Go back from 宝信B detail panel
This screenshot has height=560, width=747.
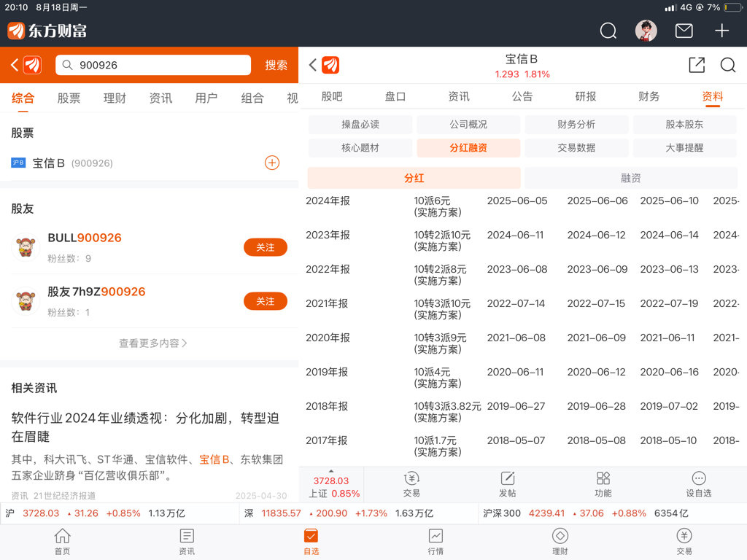pyautogui.click(x=312, y=65)
